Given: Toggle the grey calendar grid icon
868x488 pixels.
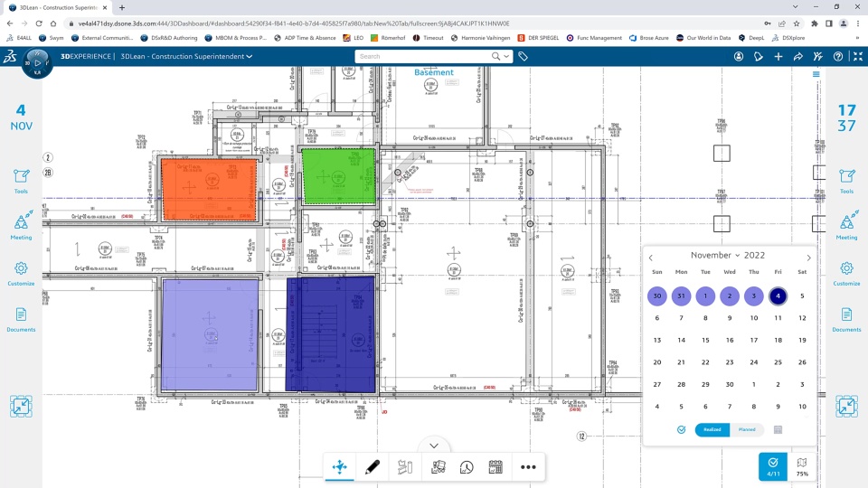Looking at the screenshot, I should pos(778,429).
